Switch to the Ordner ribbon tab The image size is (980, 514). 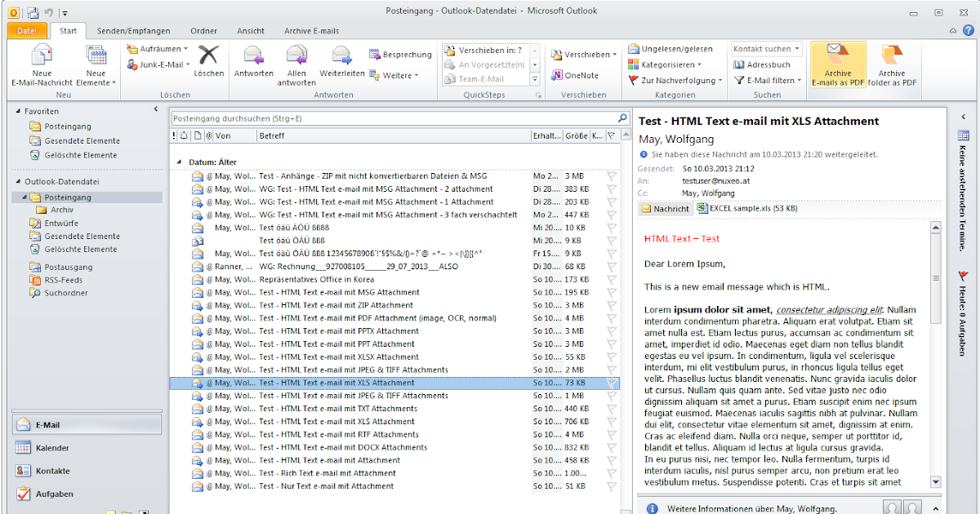pos(203,31)
